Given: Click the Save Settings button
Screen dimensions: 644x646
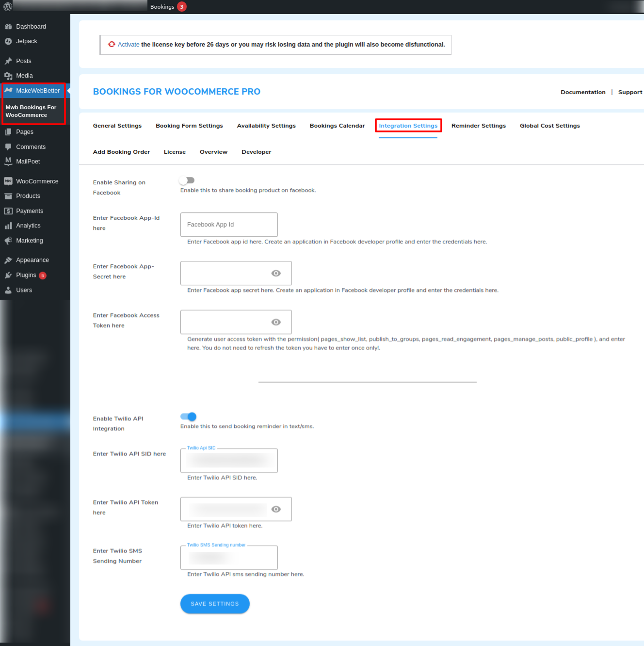Looking at the screenshot, I should 215,604.
